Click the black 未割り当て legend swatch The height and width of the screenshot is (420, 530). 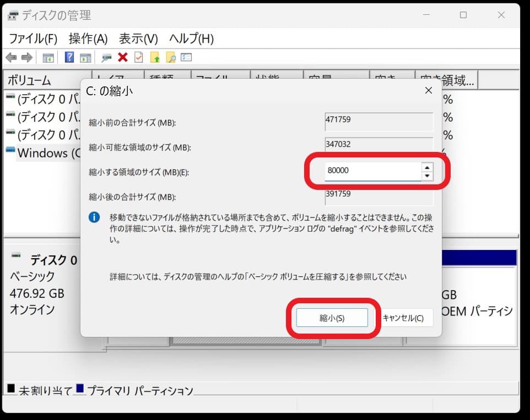[x=11, y=388]
